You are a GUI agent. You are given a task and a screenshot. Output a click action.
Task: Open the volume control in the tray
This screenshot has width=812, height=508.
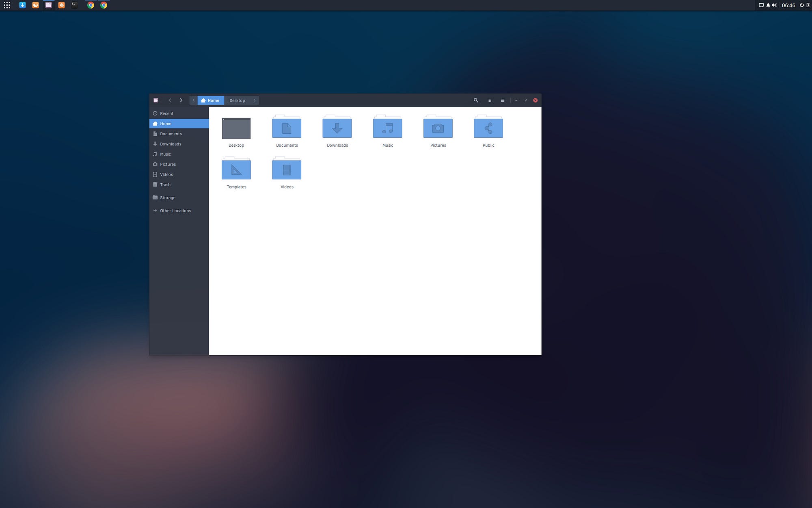[774, 5]
